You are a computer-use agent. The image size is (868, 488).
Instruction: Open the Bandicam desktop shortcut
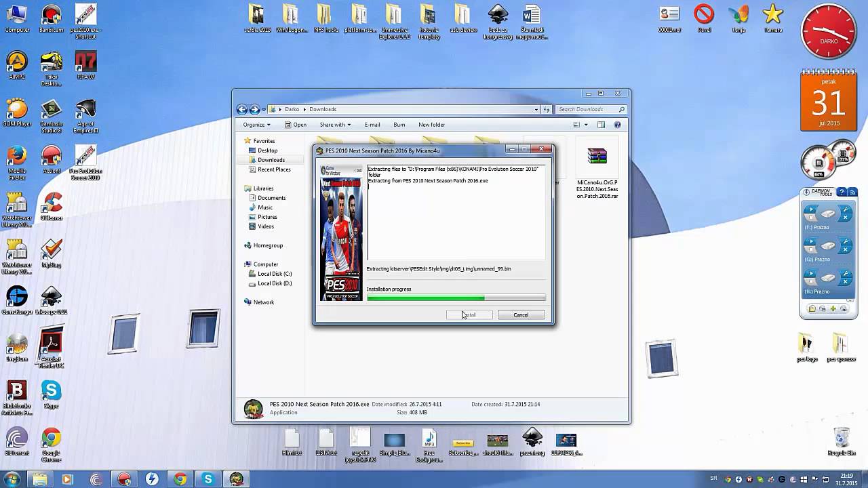pyautogui.click(x=51, y=19)
